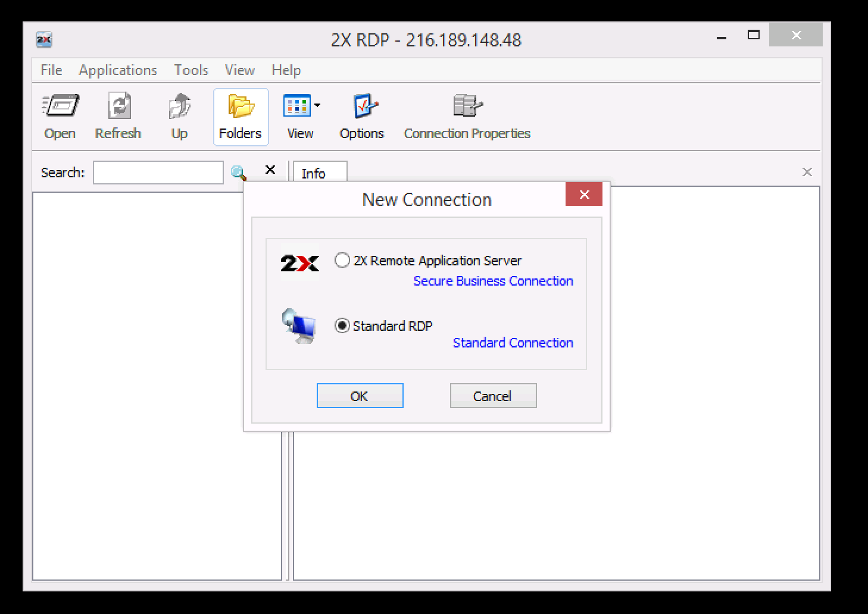Click inside the Search input field

pos(158,172)
